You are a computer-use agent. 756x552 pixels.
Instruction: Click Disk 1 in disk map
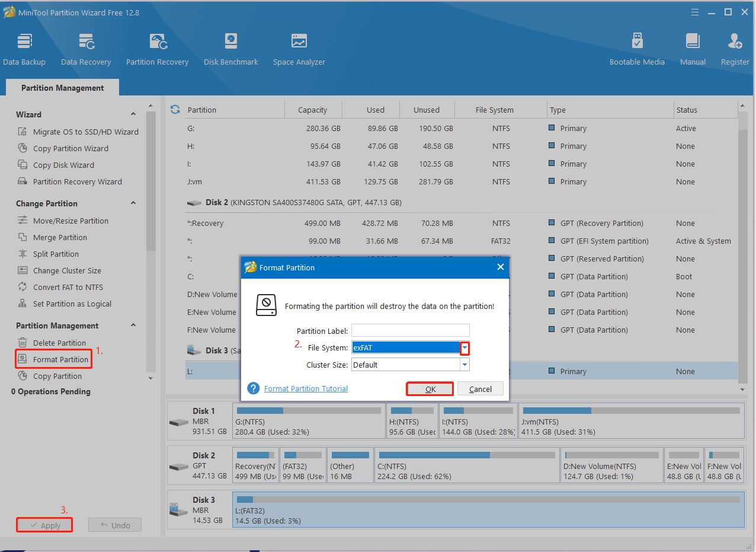pos(199,420)
